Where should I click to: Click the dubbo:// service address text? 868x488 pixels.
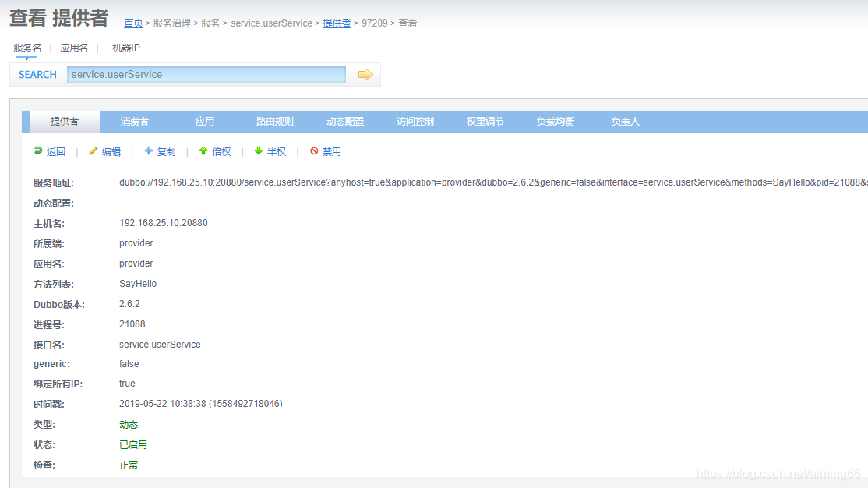pos(493,182)
